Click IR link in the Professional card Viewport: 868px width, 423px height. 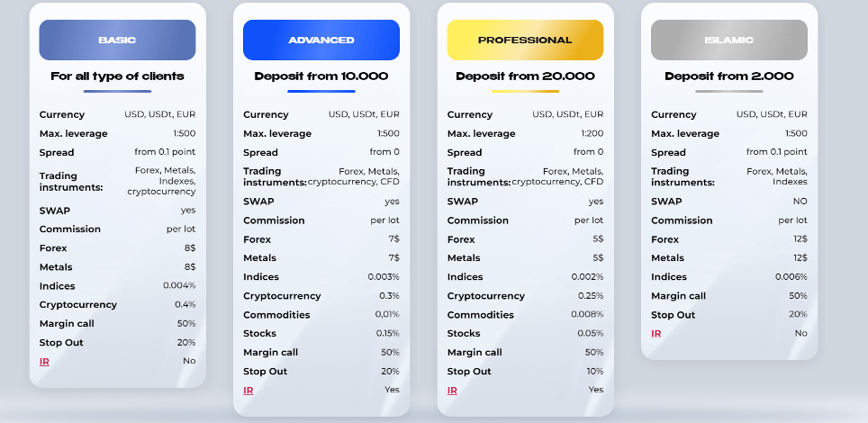(453, 391)
